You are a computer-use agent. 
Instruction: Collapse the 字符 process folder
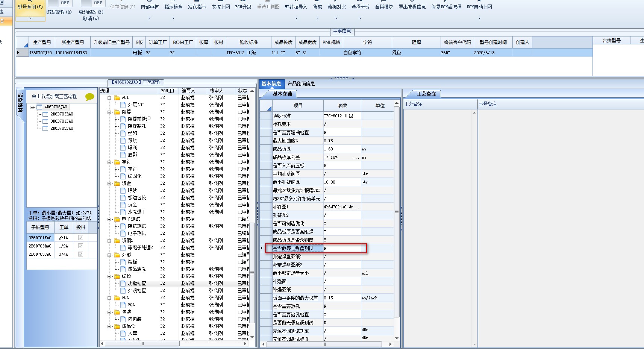[110, 162]
